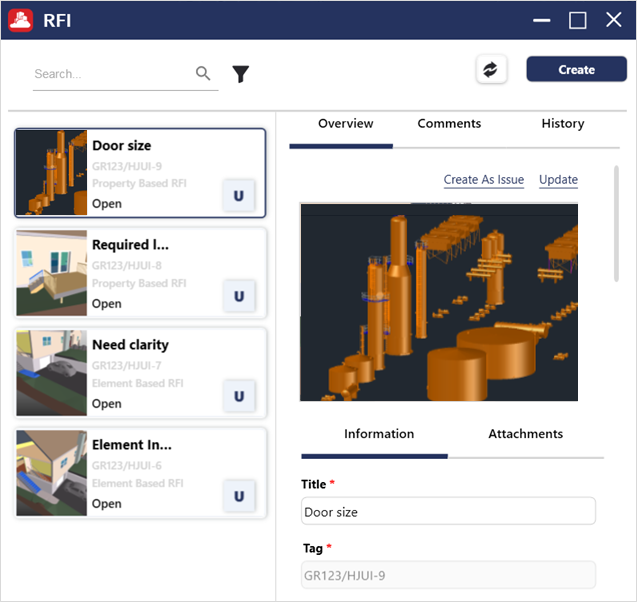The width and height of the screenshot is (637, 602).
Task: Click the GR123/HJUI-9 tag in the Door size card
Action: (x=127, y=166)
